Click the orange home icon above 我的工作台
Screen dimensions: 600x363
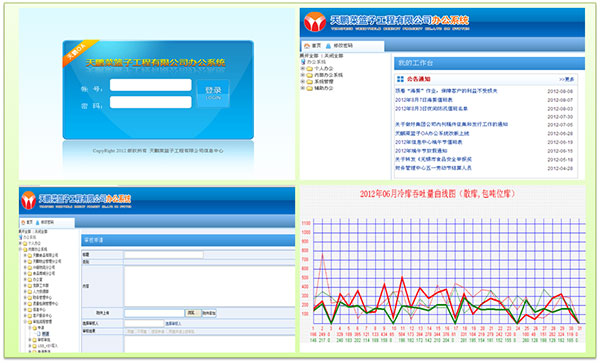(307, 46)
